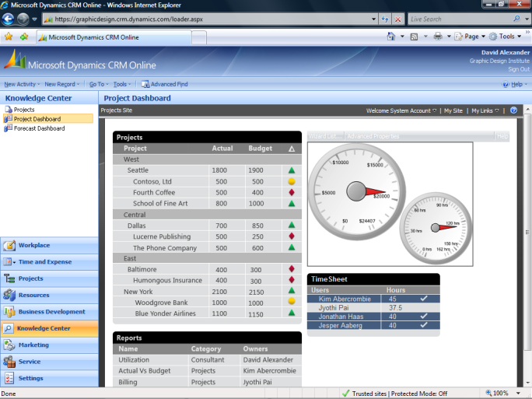Open the CRM Tools dropdown menu

click(x=122, y=84)
